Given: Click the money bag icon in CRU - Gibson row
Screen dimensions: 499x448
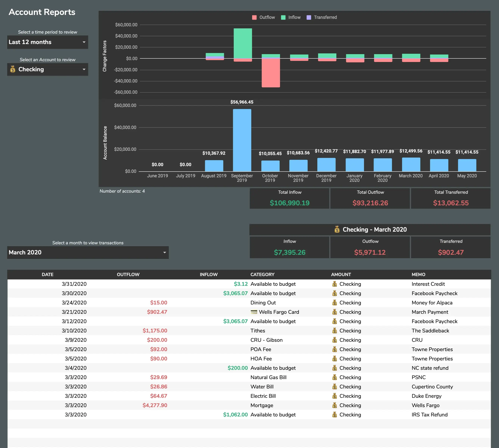Looking at the screenshot, I should click(x=334, y=340).
